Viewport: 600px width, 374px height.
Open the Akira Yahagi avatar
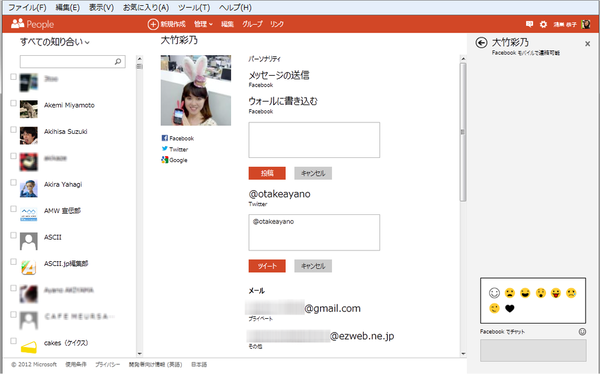click(x=29, y=188)
